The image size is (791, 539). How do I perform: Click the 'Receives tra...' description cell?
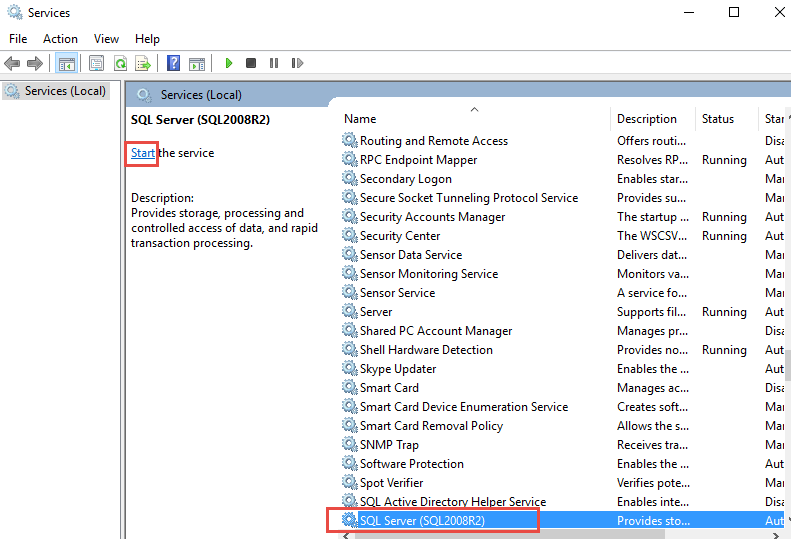point(653,445)
